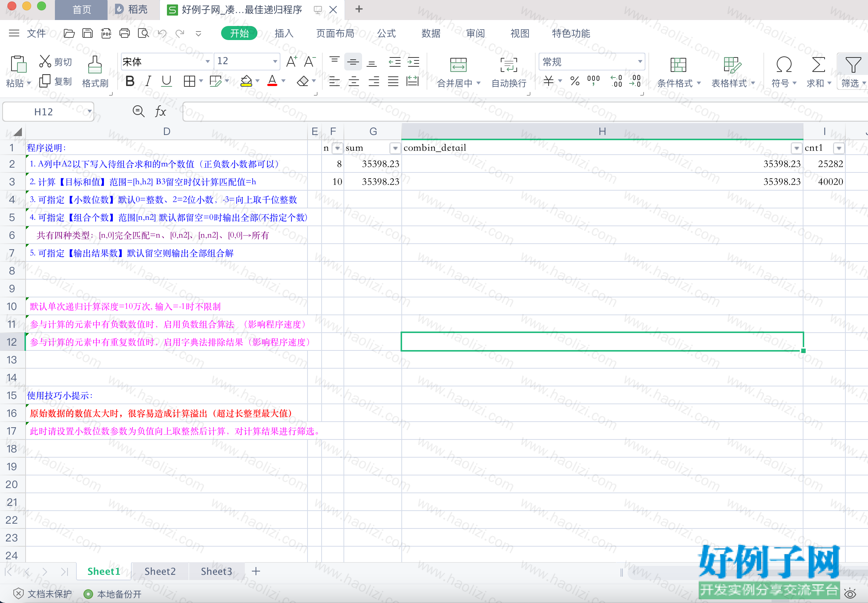The height and width of the screenshot is (603, 868).
Task: Open filter dropdown for cnt1
Action: pyautogui.click(x=839, y=148)
